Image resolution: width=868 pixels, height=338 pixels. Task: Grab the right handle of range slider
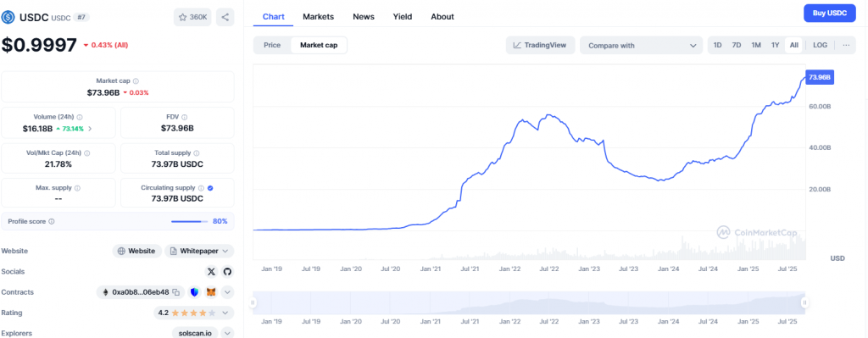tap(804, 302)
